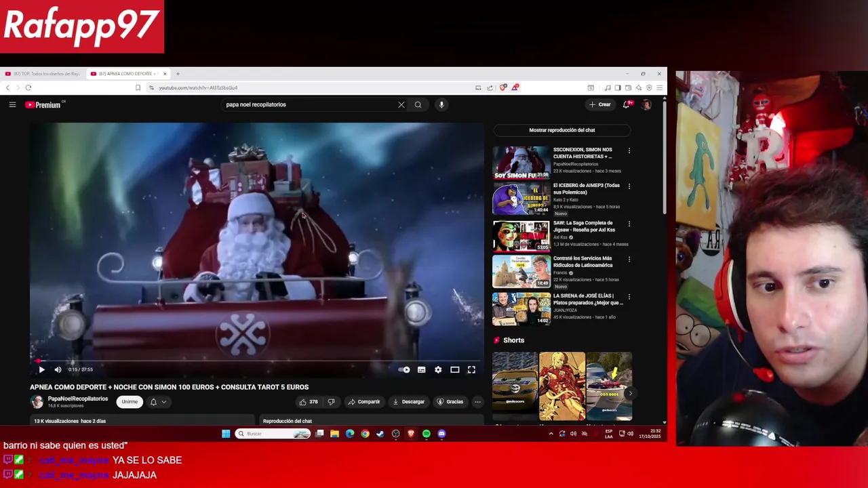Open El ICEBERG de AIMEP3 thumbnail
This screenshot has height=488, width=868.
coord(521,199)
